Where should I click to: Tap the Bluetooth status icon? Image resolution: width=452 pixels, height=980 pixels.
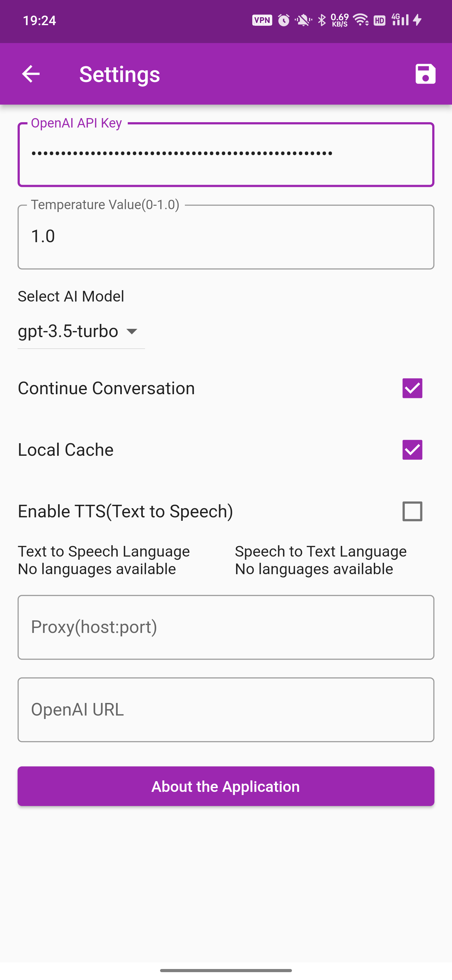pos(322,20)
